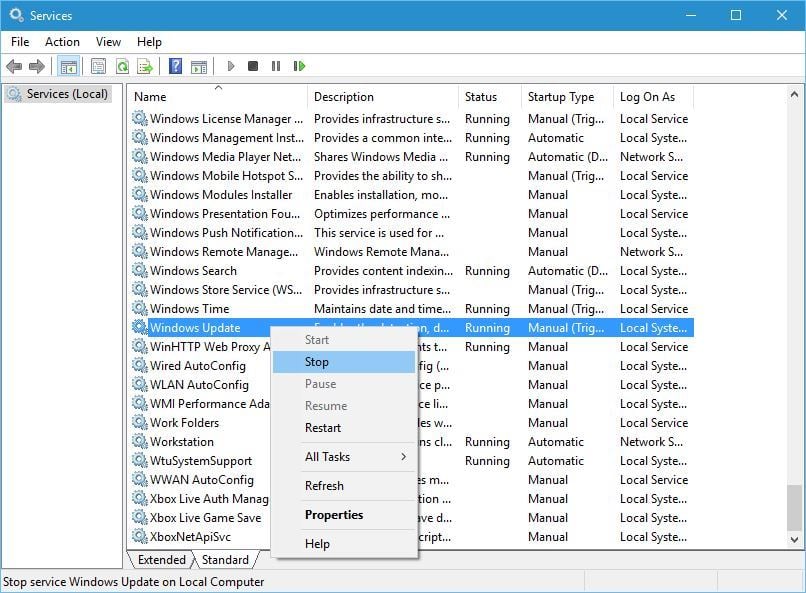The image size is (806, 593).
Task: Switch to the Standard tab
Action: pos(225,560)
